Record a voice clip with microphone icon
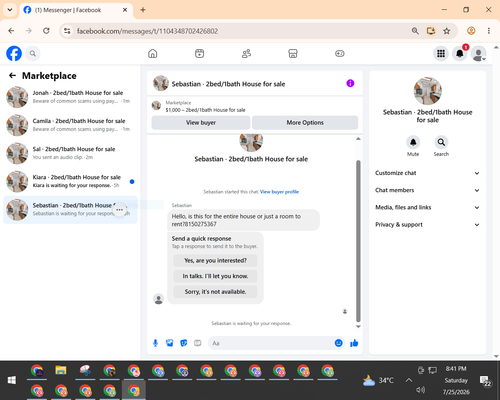The height and width of the screenshot is (400, 500). tap(155, 343)
